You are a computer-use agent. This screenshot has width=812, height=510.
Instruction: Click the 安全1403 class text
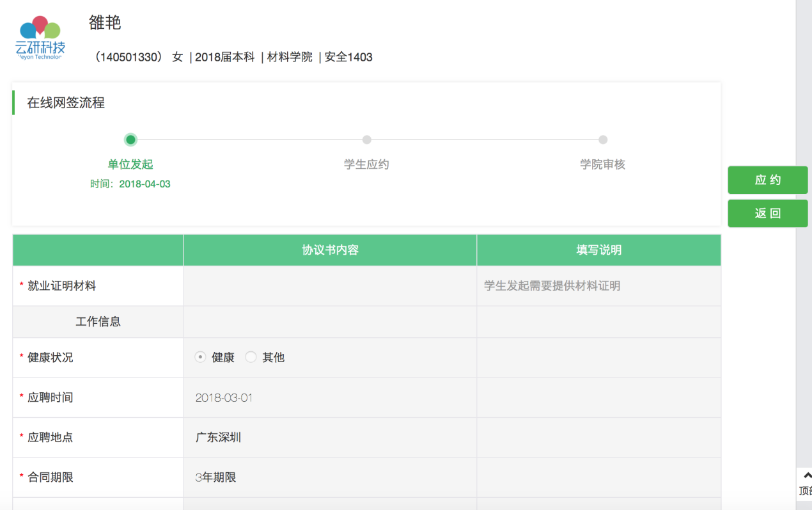tap(348, 57)
